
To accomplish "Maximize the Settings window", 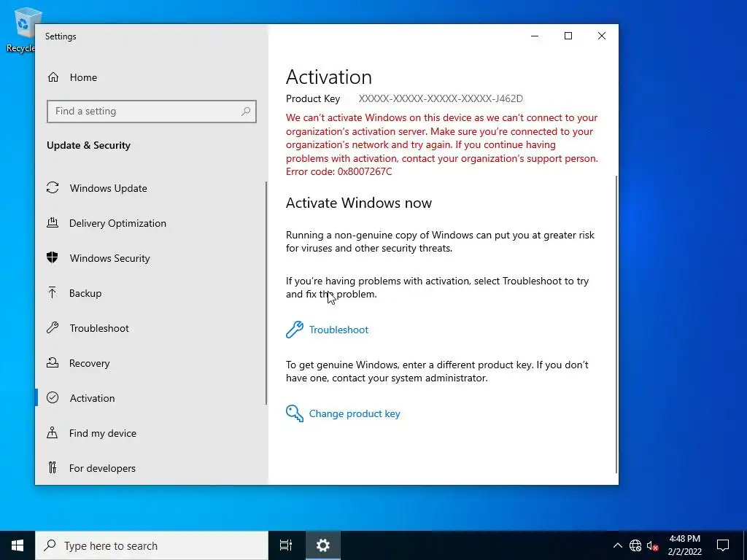I will click(x=568, y=36).
